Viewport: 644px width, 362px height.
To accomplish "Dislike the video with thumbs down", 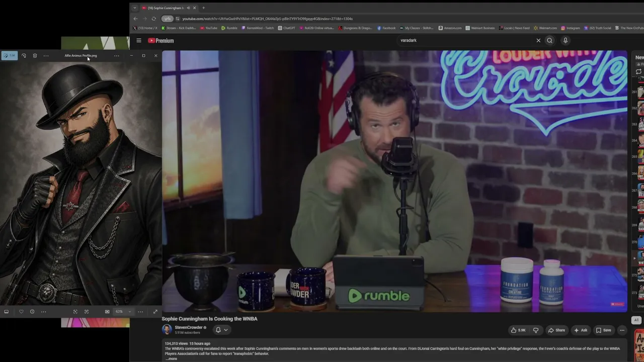I will point(535,330).
